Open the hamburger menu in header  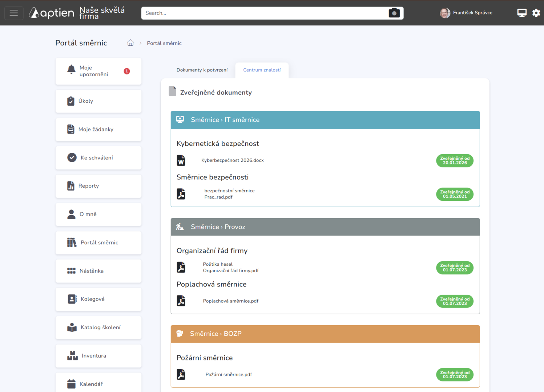click(x=14, y=13)
